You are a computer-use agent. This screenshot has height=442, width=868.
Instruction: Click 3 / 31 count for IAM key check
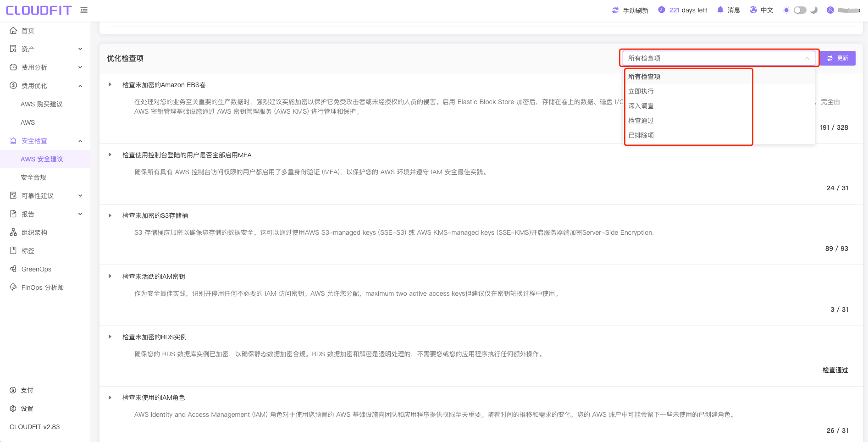click(839, 309)
